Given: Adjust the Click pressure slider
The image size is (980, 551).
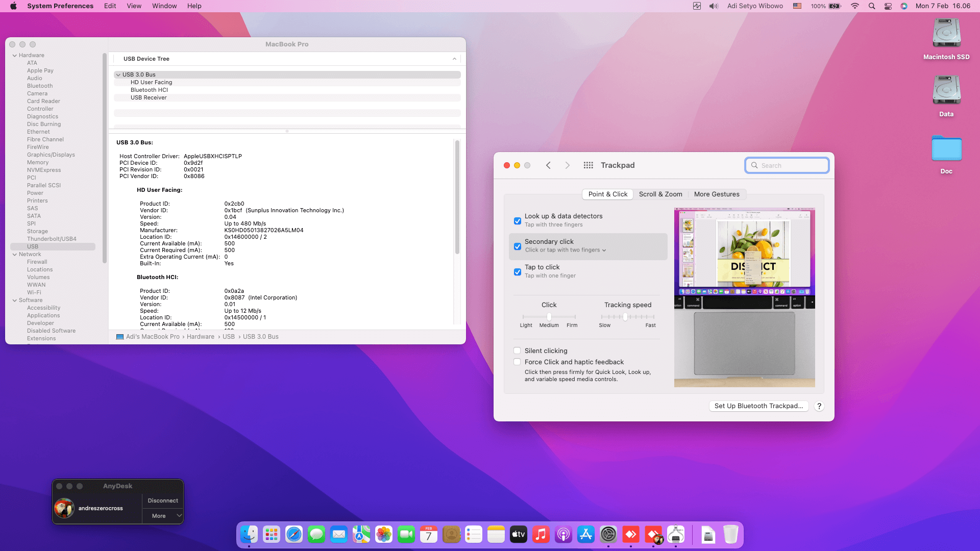Looking at the screenshot, I should tap(549, 317).
